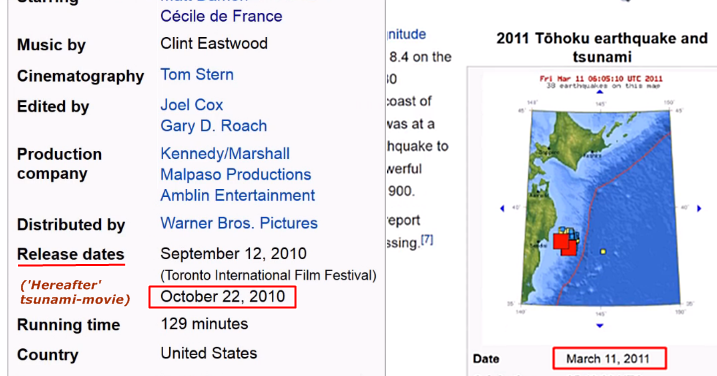This screenshot has height=376, width=717.
Task: Open the Cécile de France link
Action: click(221, 16)
